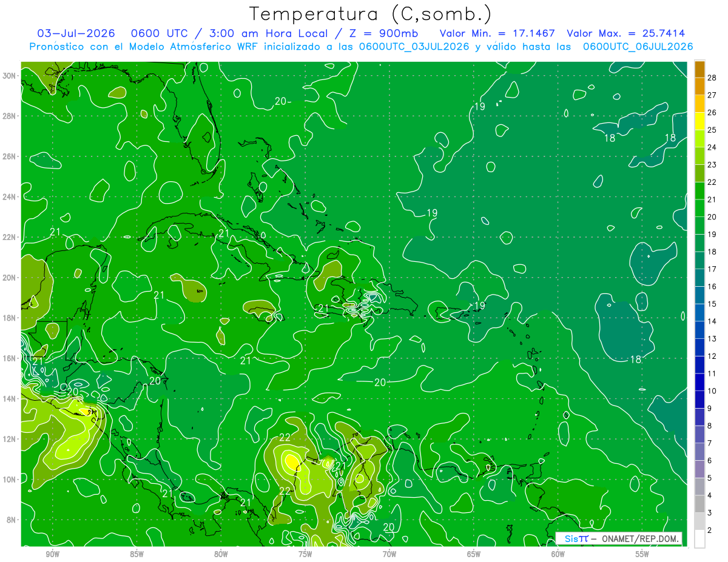Click the legend label '3'
The image size is (728, 562).
(710, 513)
